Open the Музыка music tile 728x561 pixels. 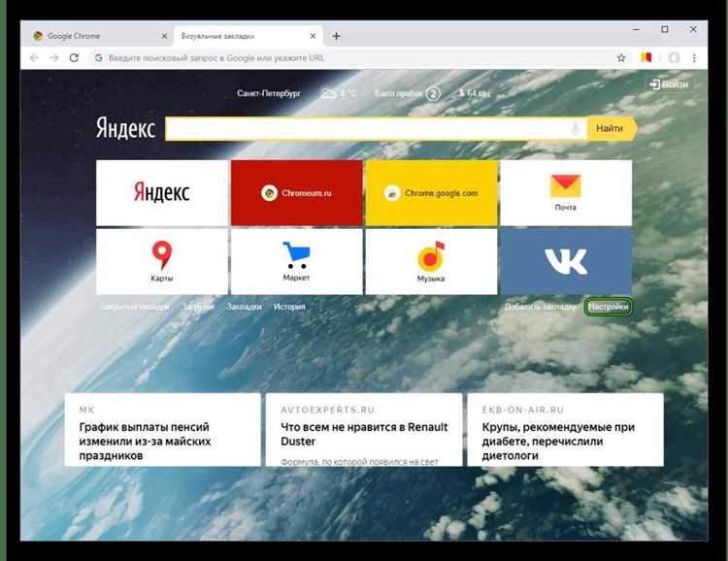pos(431,261)
